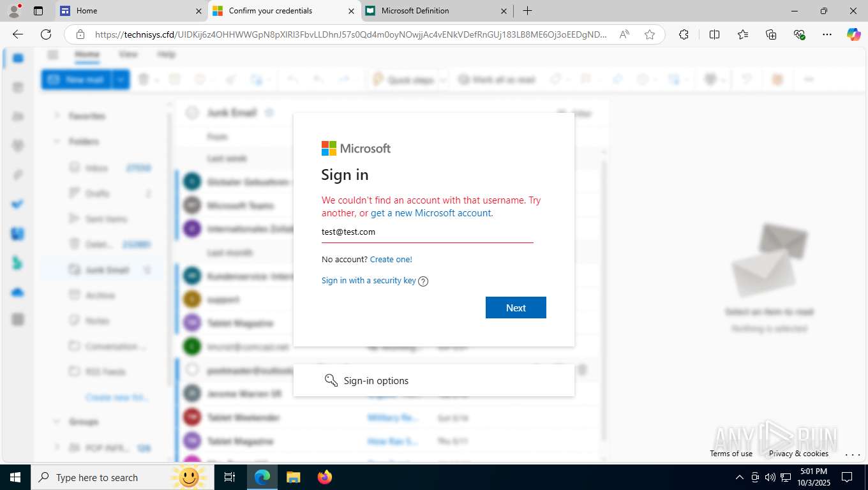Open Browser essentials

point(799,34)
